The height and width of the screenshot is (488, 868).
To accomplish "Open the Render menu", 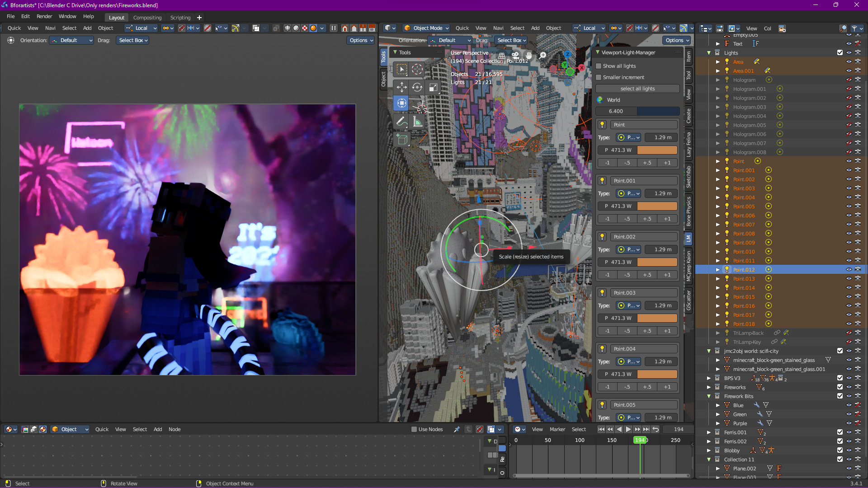I will click(44, 16).
